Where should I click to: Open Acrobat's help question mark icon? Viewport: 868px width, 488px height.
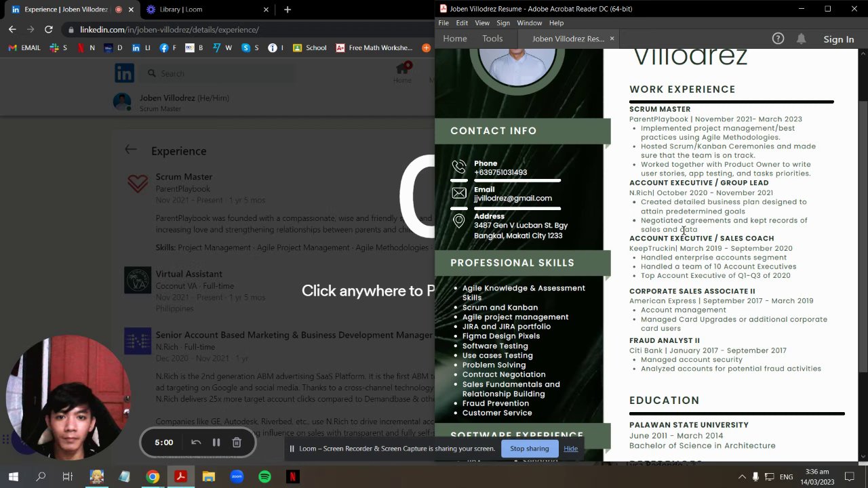(778, 39)
